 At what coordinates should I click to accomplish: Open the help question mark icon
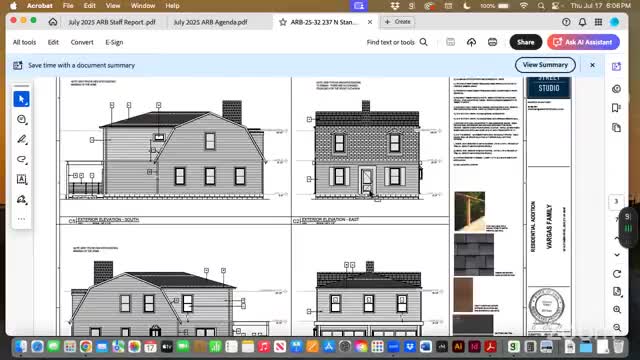tap(566, 22)
